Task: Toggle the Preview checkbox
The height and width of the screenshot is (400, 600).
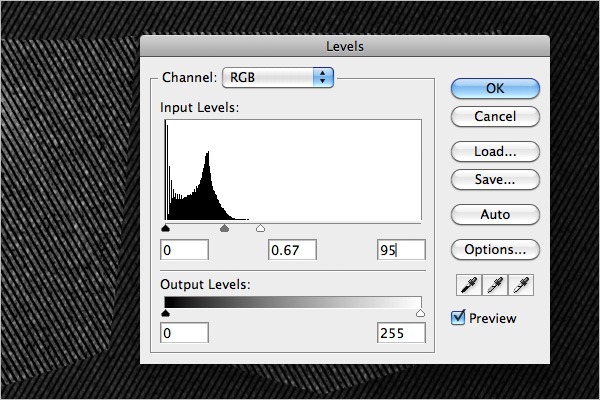Action: pos(458,318)
